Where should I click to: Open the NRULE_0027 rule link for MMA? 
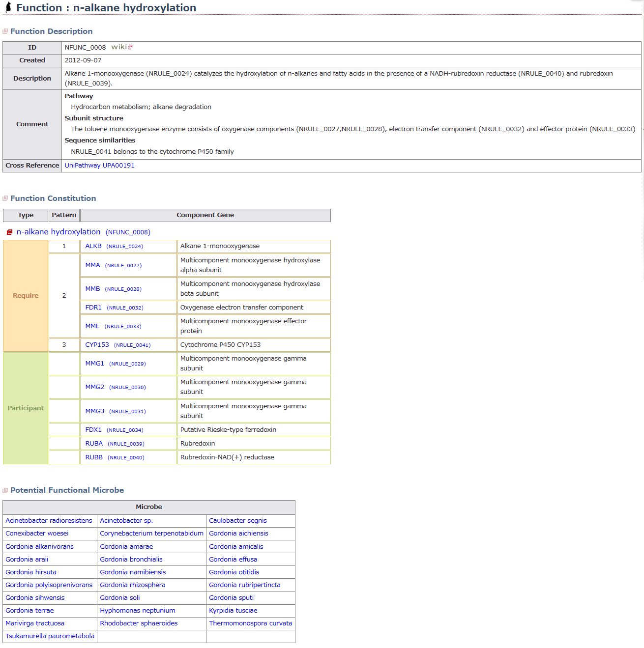123,266
